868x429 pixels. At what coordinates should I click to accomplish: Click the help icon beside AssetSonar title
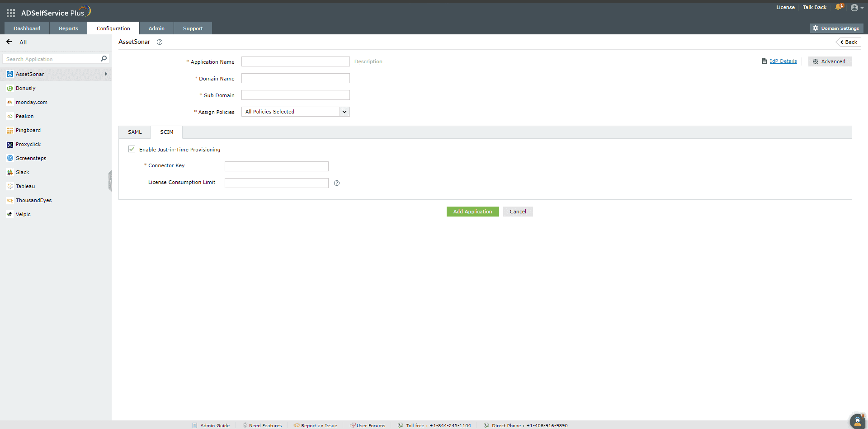(160, 42)
